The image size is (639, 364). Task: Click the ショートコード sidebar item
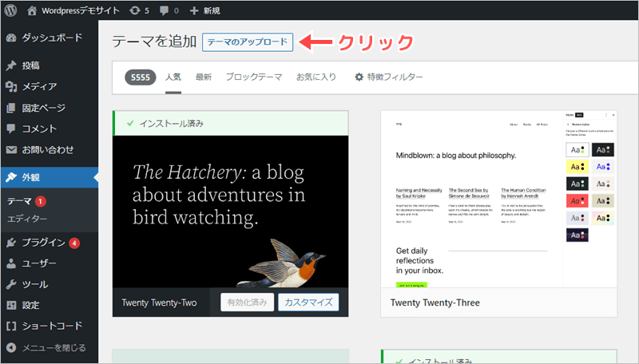50,326
